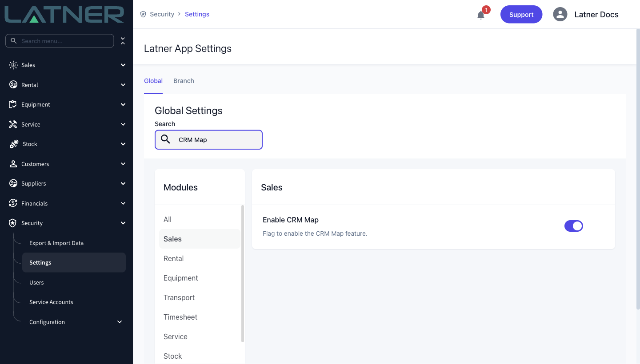Disable the Enable CRM Map toggle
The height and width of the screenshot is (364, 640).
click(574, 226)
